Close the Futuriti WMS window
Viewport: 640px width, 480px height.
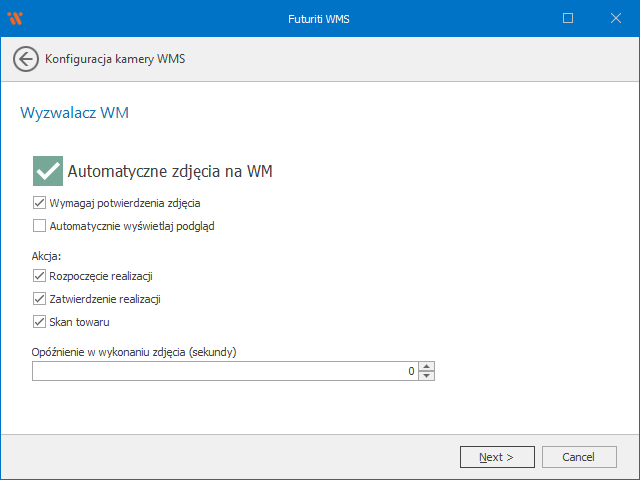click(614, 18)
